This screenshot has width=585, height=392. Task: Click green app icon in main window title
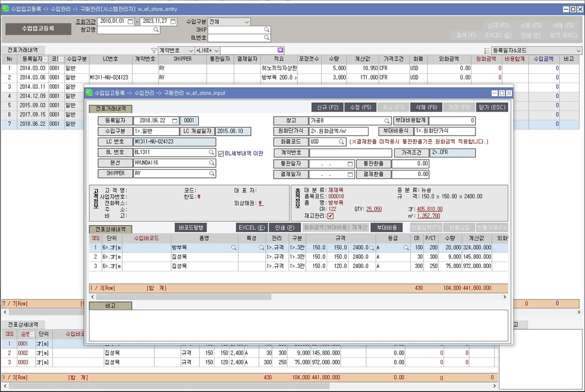coord(6,9)
